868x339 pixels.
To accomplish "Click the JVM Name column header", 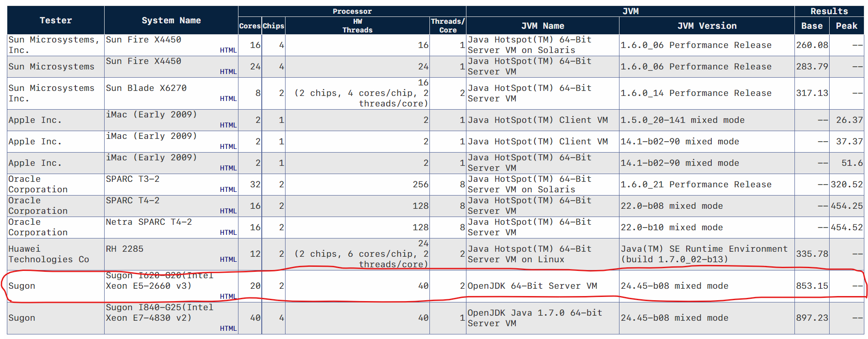I will [x=543, y=26].
